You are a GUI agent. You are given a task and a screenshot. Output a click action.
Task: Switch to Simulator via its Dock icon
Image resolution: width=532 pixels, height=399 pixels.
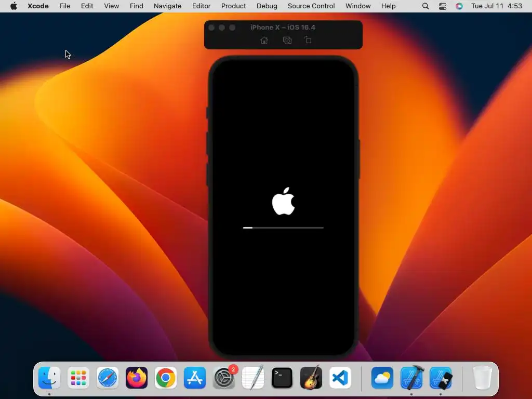pyautogui.click(x=441, y=378)
